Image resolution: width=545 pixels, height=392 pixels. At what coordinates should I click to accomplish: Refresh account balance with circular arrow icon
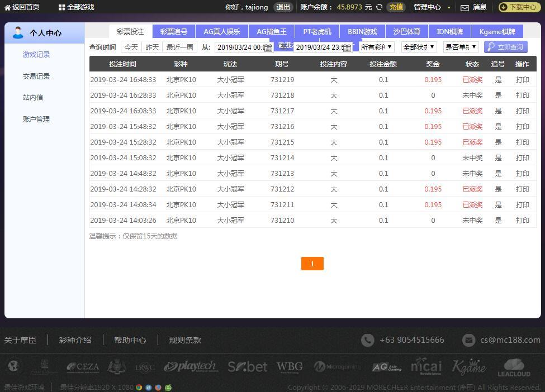click(379, 7)
